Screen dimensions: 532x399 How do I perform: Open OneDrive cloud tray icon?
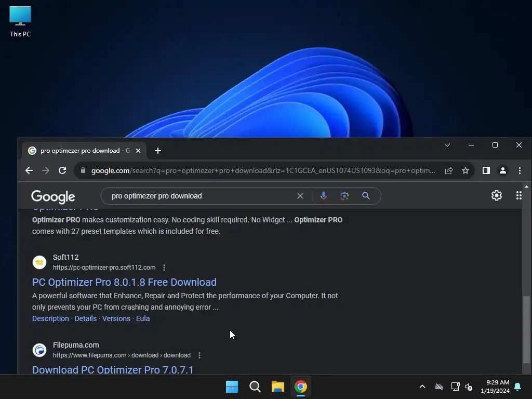[439, 387]
